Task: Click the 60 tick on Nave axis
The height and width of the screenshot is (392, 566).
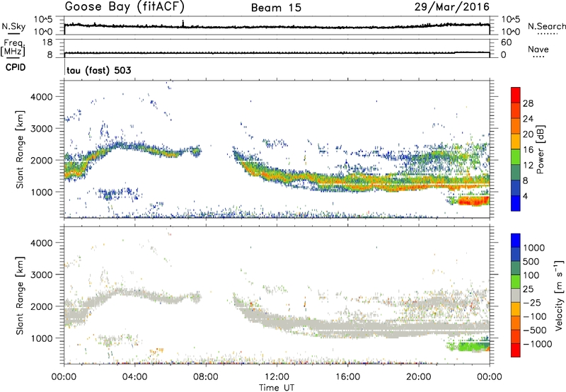Action: coord(506,42)
